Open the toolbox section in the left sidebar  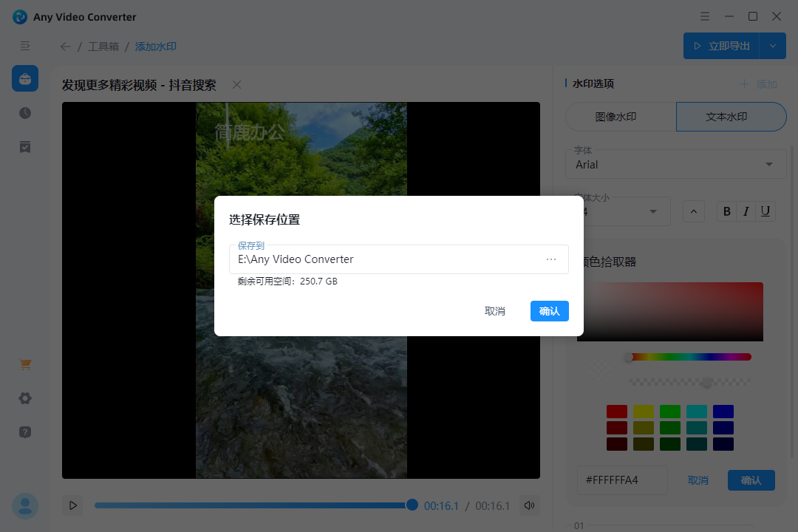tap(24, 78)
